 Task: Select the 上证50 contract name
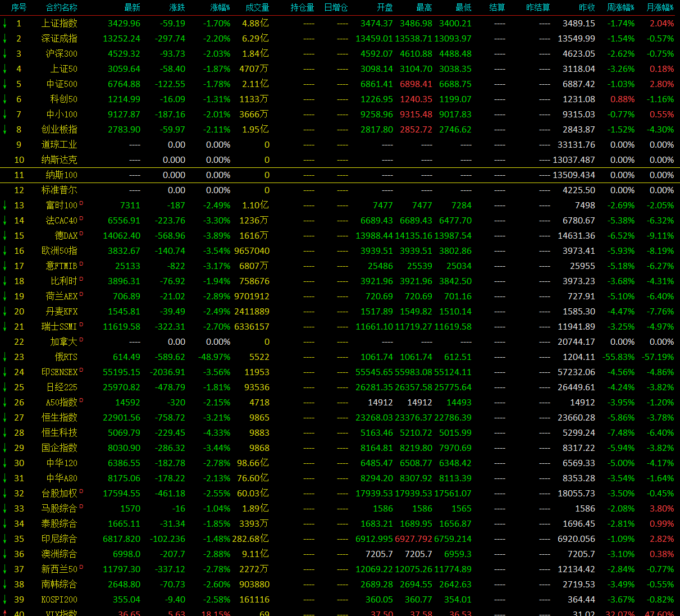63,69
